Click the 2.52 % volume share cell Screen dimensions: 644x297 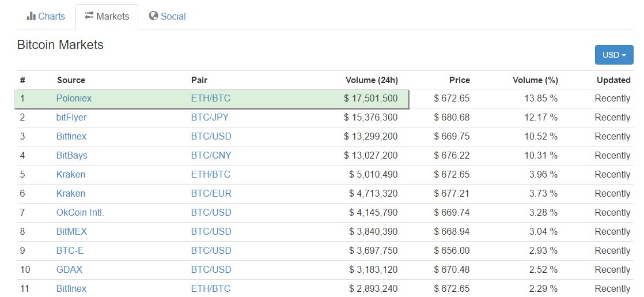coord(543,269)
